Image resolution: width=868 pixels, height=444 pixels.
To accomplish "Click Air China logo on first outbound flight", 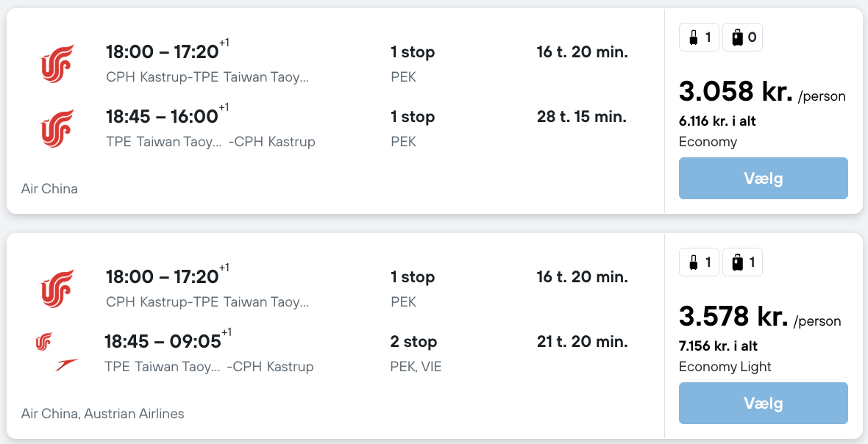I will pyautogui.click(x=57, y=64).
